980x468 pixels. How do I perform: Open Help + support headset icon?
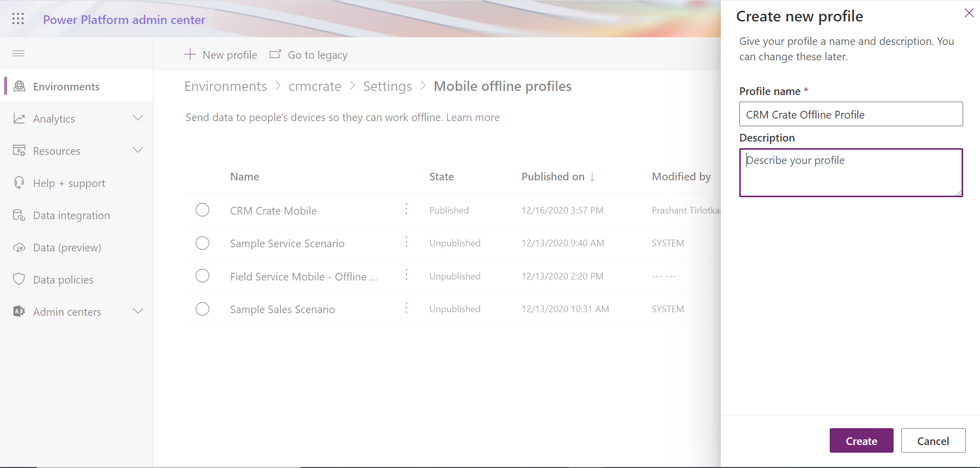(x=19, y=182)
